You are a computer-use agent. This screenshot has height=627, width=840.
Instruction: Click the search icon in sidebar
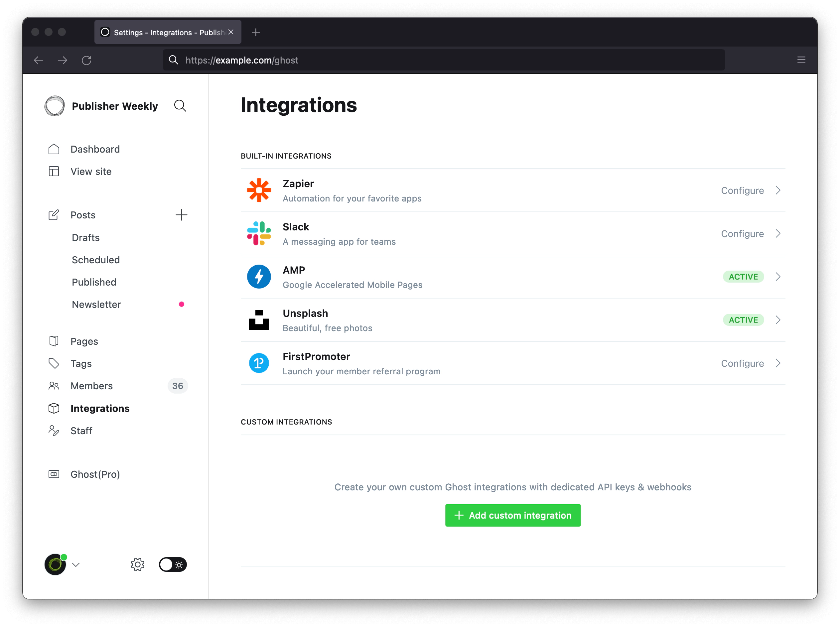pos(181,105)
